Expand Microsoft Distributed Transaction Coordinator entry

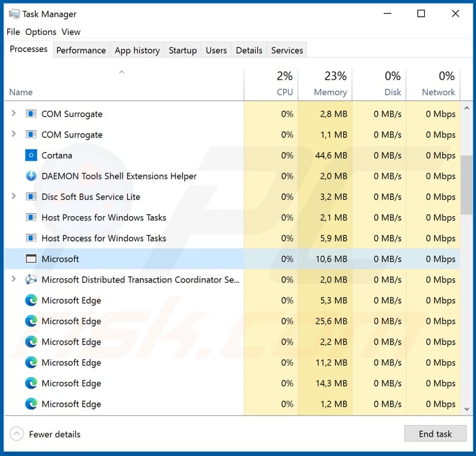coord(13,279)
